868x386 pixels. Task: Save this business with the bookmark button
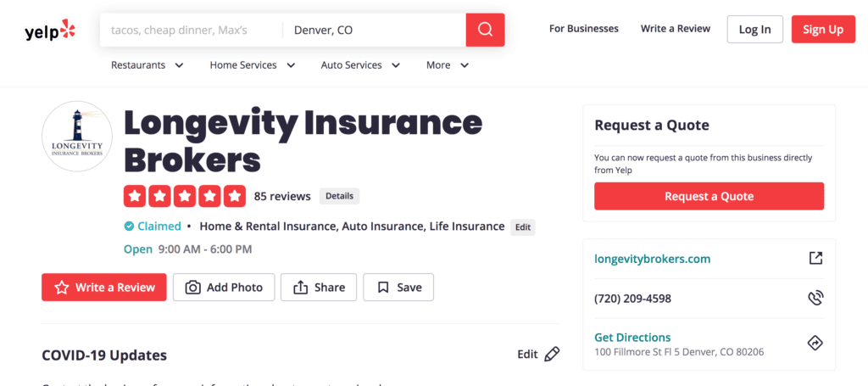click(398, 288)
